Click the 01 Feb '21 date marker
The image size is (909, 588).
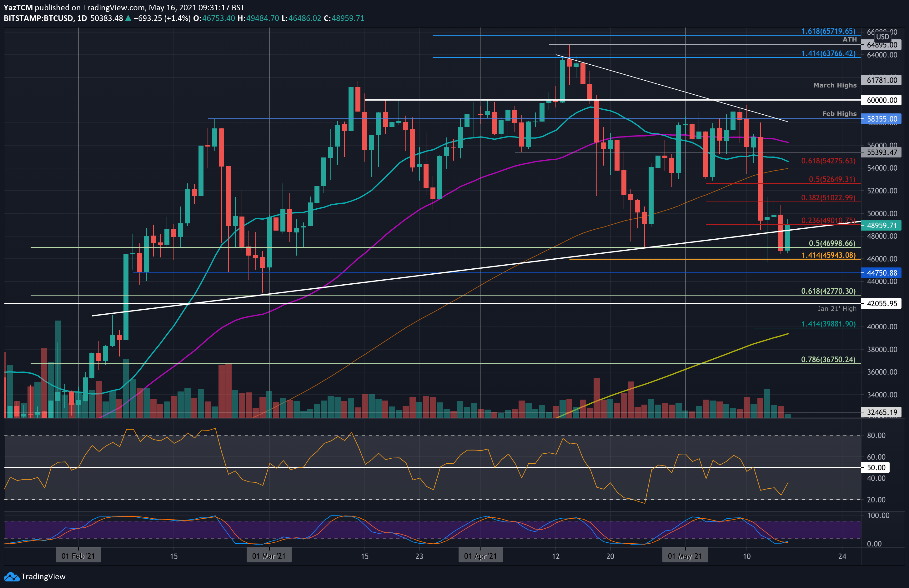point(78,556)
